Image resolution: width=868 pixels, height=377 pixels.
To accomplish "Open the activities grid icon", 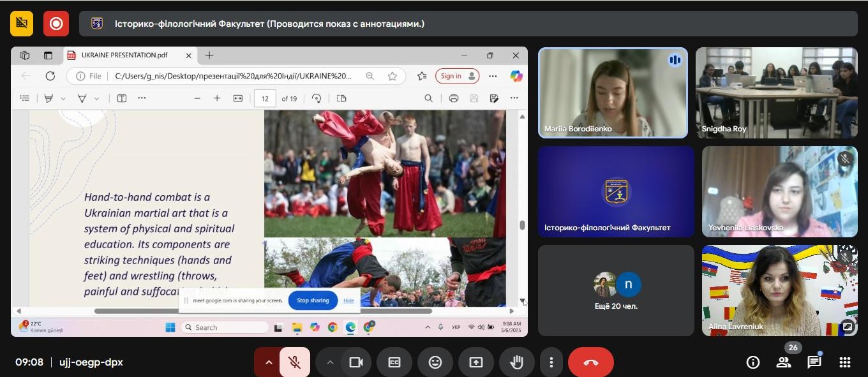I will pos(845,362).
